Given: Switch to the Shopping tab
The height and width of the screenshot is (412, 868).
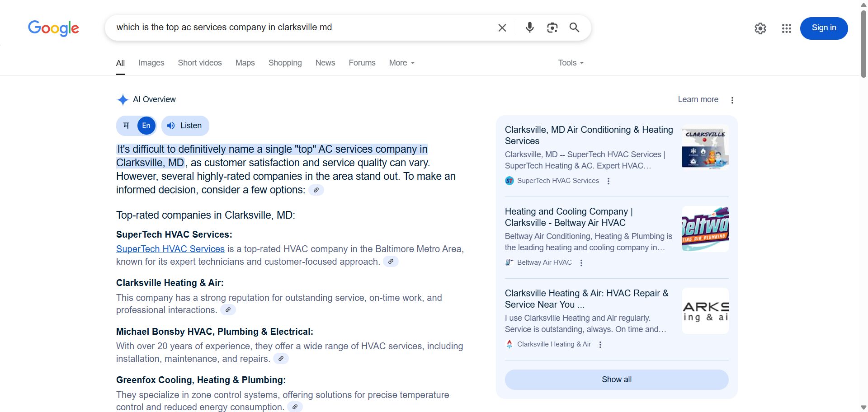Looking at the screenshot, I should [285, 63].
